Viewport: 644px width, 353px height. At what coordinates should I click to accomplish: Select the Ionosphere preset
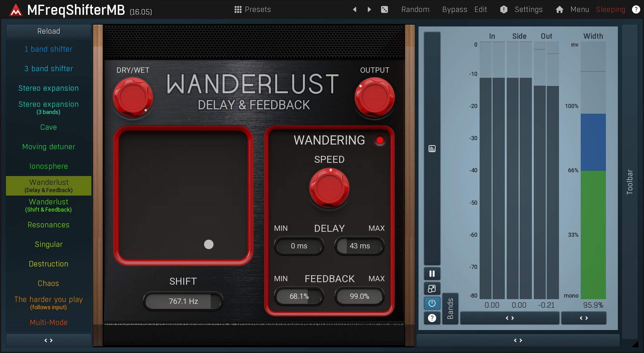(48, 166)
